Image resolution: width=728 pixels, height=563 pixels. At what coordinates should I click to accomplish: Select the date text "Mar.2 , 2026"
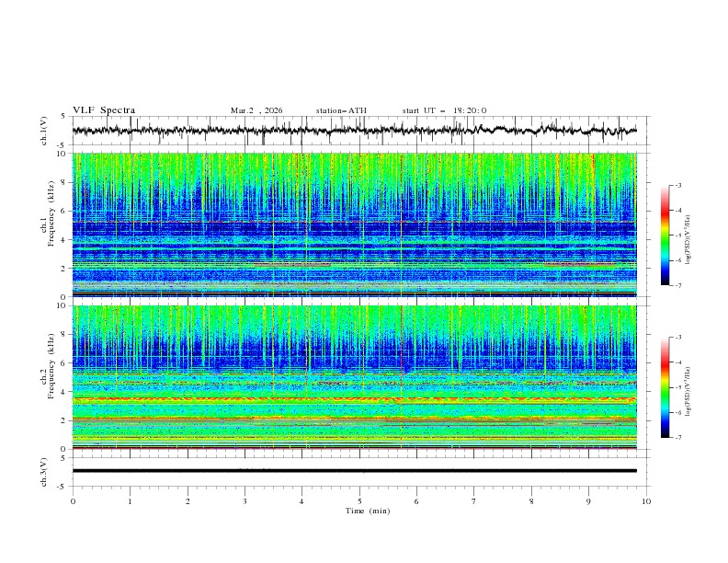256,110
